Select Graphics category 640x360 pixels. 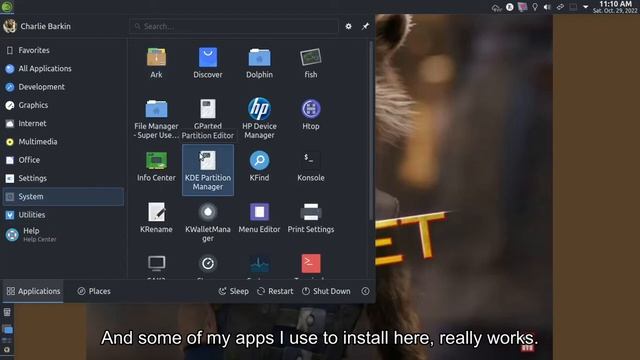coord(63,105)
